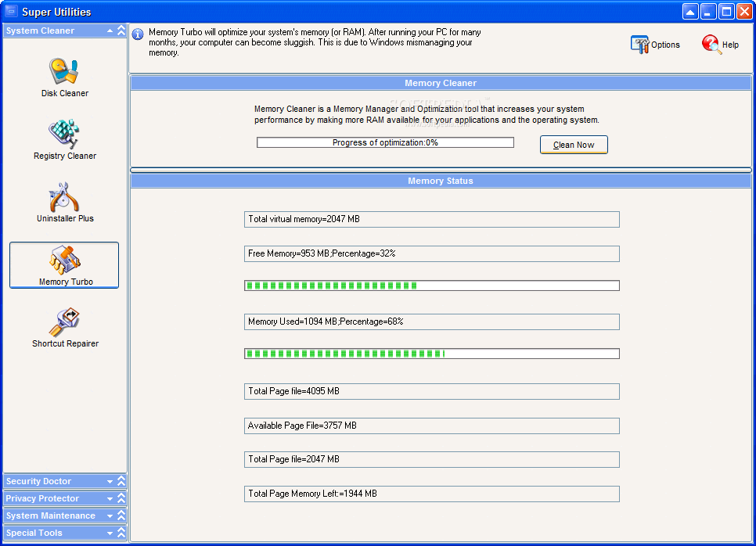
Task: Switch to the Special Tools section
Action: coord(65,533)
